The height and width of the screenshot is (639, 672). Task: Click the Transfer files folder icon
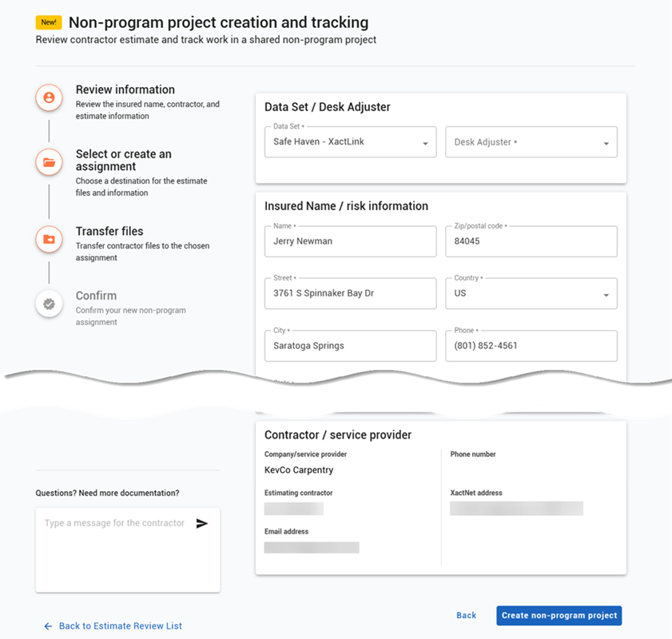click(50, 240)
